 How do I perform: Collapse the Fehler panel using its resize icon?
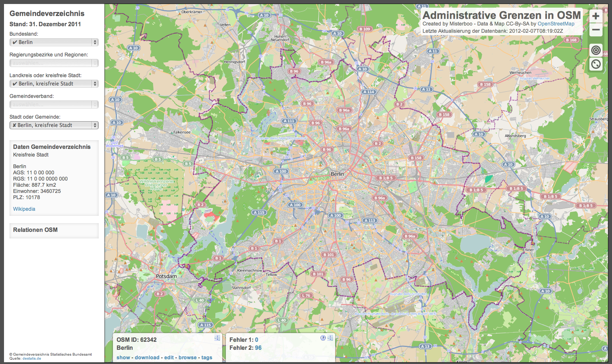[x=330, y=338]
